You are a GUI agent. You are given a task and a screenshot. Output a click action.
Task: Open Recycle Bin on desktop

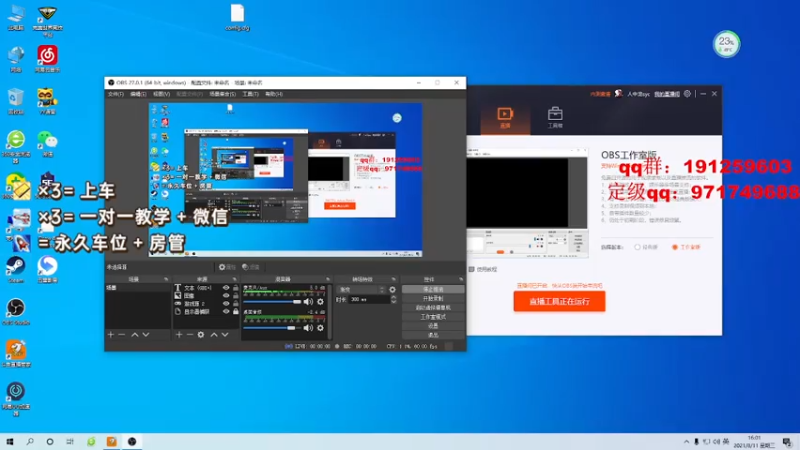[15, 101]
